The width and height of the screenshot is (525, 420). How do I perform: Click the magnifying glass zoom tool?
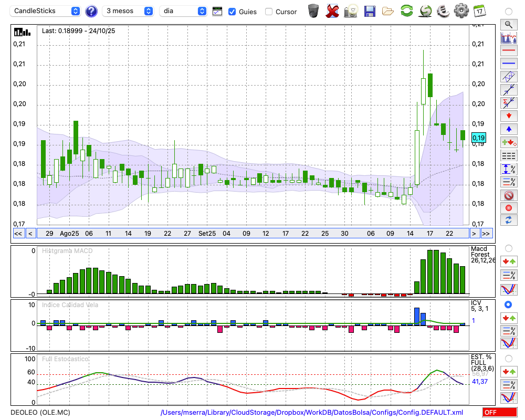pyautogui.click(x=508, y=24)
